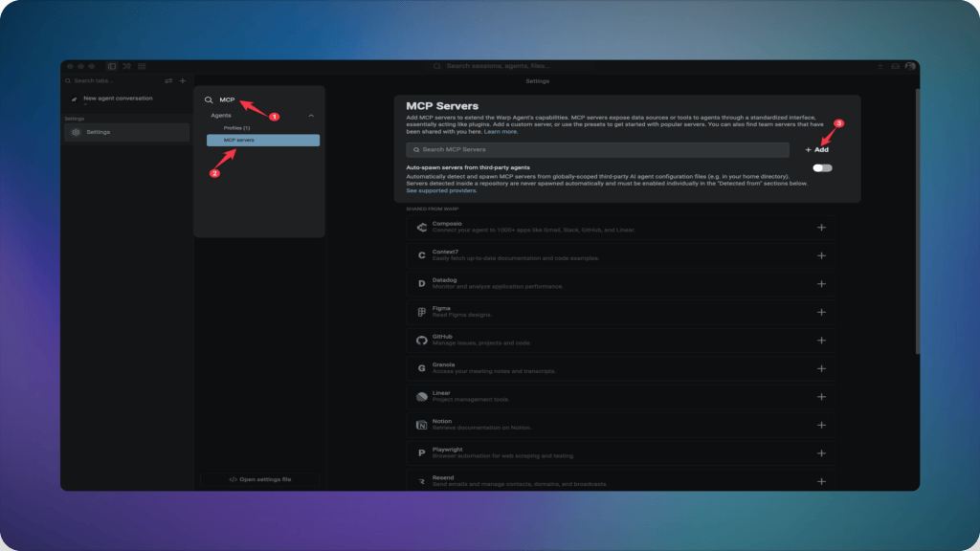Click the Composio logo icon
This screenshot has width=980, height=551.
pos(422,228)
